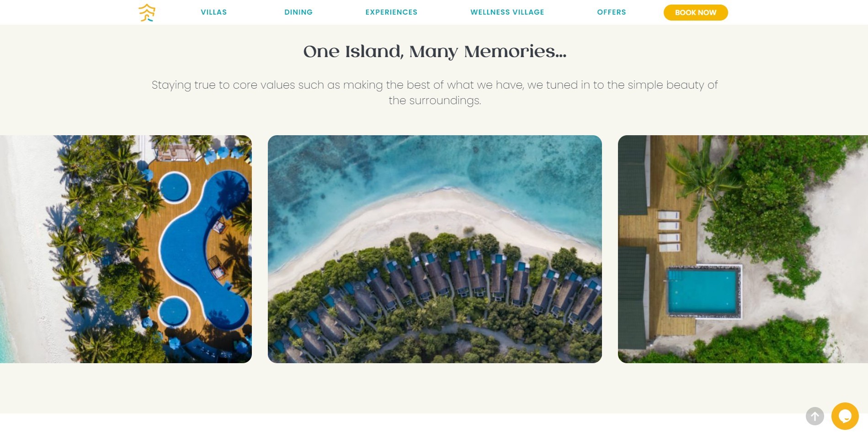Screen dimensions: 868x439
Task: Click the One Island, Many Memories heading
Action: coord(435,52)
